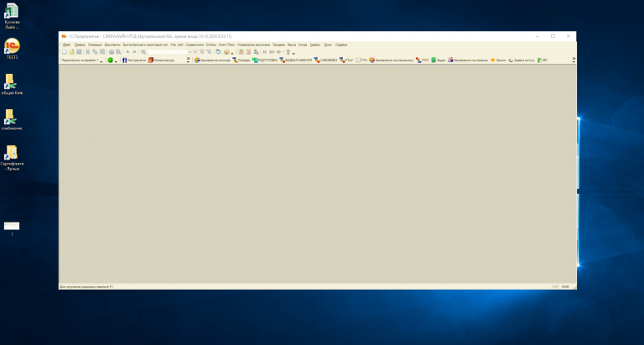This screenshot has height=345, width=644.
Task: Open the Правка menu
Action: coord(80,44)
